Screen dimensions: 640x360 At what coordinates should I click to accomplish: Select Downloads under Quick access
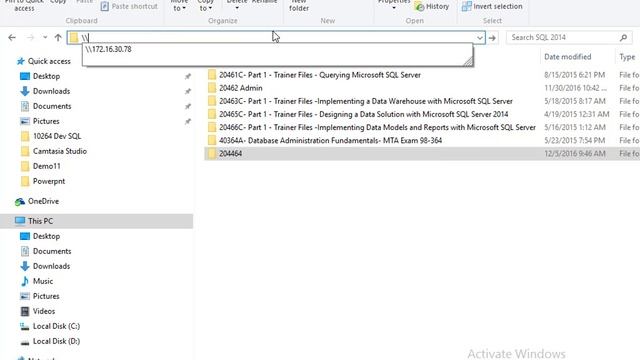(x=51, y=91)
